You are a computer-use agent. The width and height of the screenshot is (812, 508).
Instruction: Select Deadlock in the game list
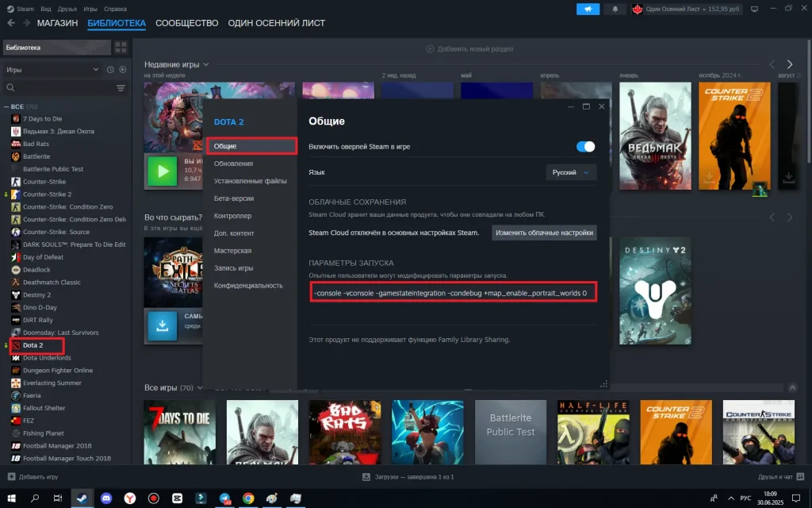[36, 270]
